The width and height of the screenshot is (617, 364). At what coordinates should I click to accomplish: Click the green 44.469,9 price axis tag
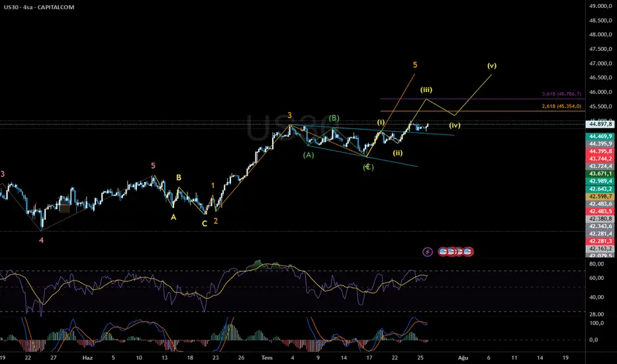(x=600, y=136)
